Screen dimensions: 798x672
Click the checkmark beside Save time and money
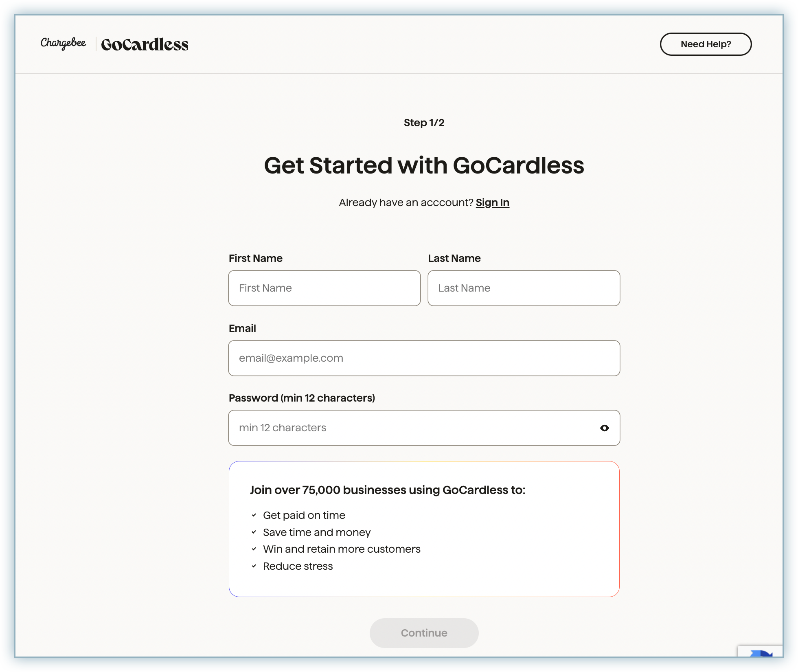(x=254, y=532)
